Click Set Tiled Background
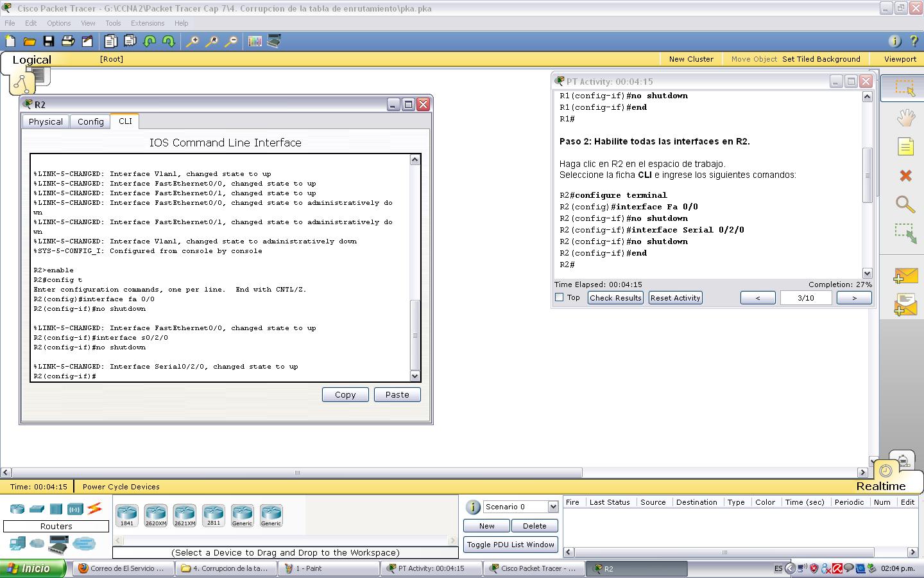 821,59
